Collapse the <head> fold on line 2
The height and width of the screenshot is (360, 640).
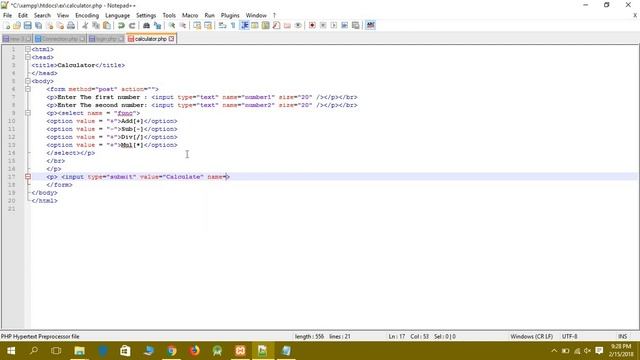[28, 57]
